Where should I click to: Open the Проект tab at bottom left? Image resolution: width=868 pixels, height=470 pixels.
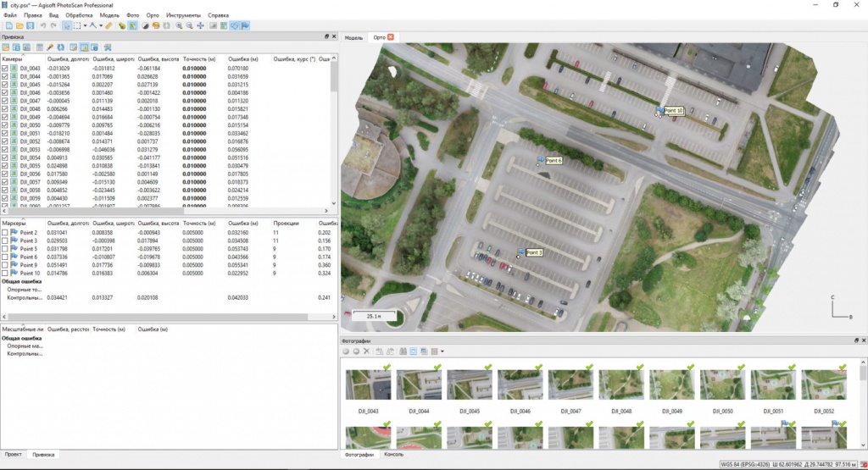pyautogui.click(x=14, y=455)
